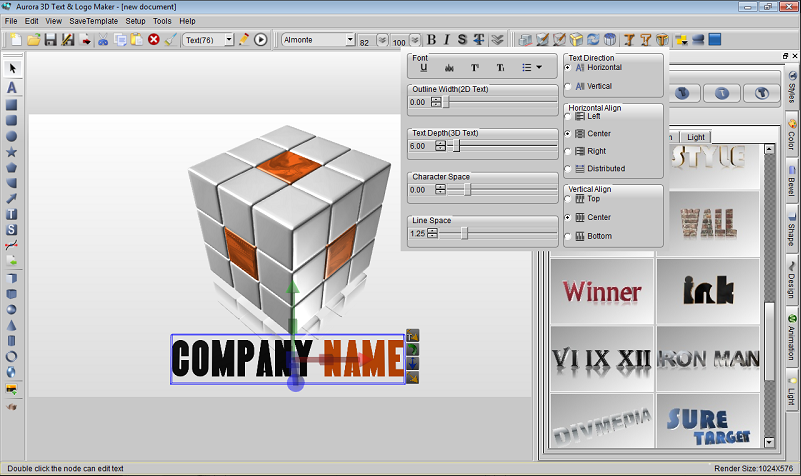
Task: Add a star shape from left toolbar
Action: coord(11,152)
